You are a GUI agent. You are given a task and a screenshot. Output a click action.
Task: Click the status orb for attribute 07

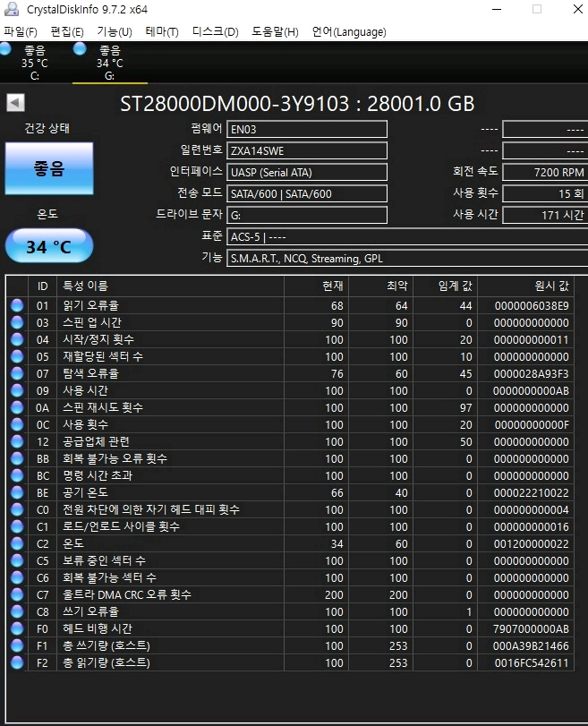[17, 373]
